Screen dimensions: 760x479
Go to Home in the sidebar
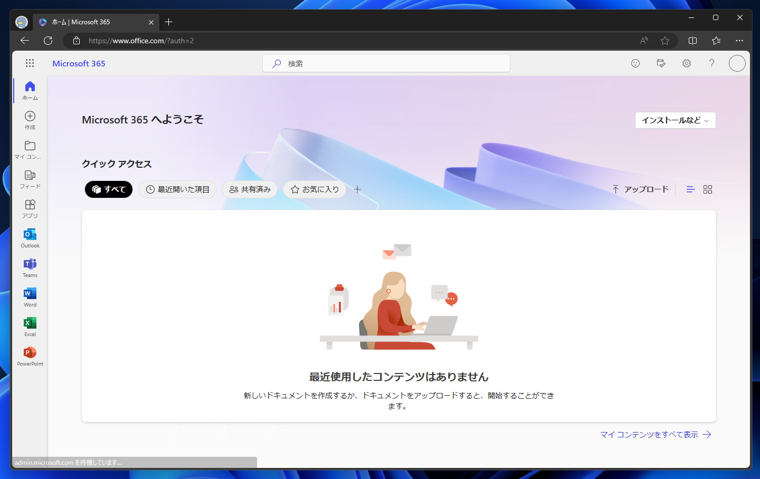pyautogui.click(x=30, y=90)
